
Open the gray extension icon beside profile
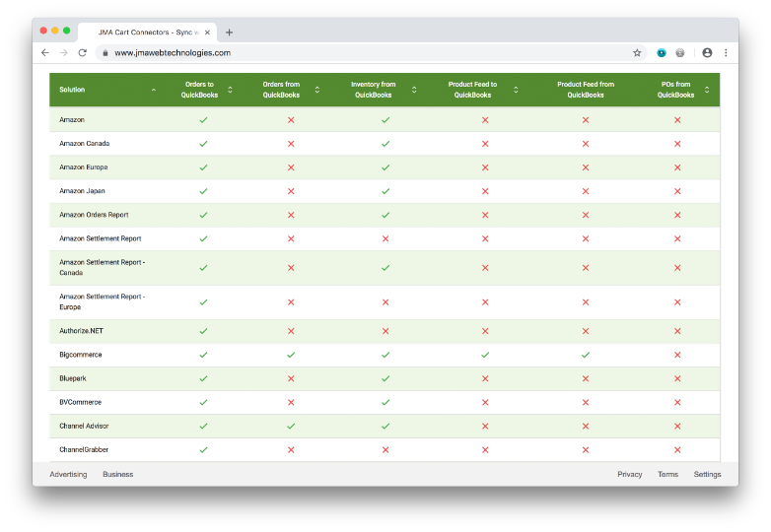680,52
